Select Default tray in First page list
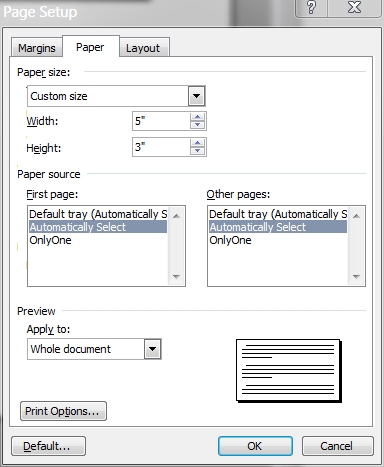The image size is (384, 467). pos(98,214)
